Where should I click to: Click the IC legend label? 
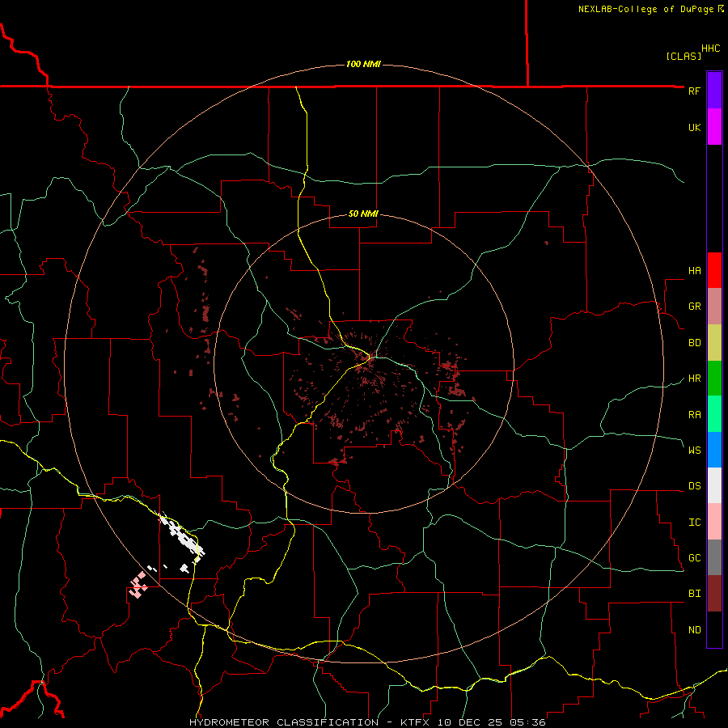click(694, 523)
